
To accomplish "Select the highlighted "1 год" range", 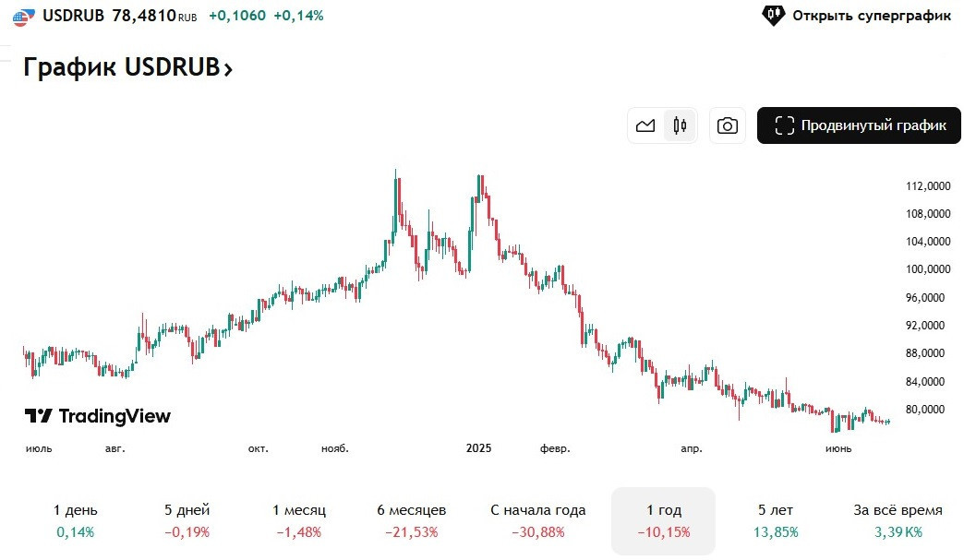I will pyautogui.click(x=663, y=520).
